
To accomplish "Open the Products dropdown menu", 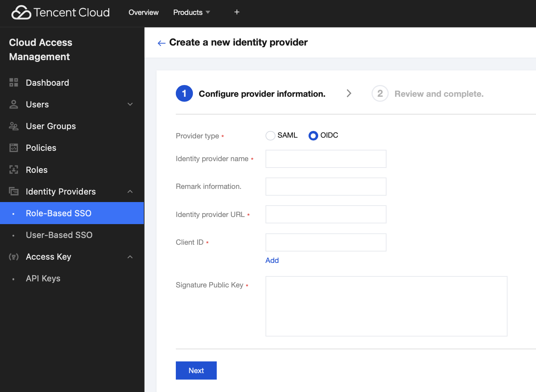I will [191, 12].
